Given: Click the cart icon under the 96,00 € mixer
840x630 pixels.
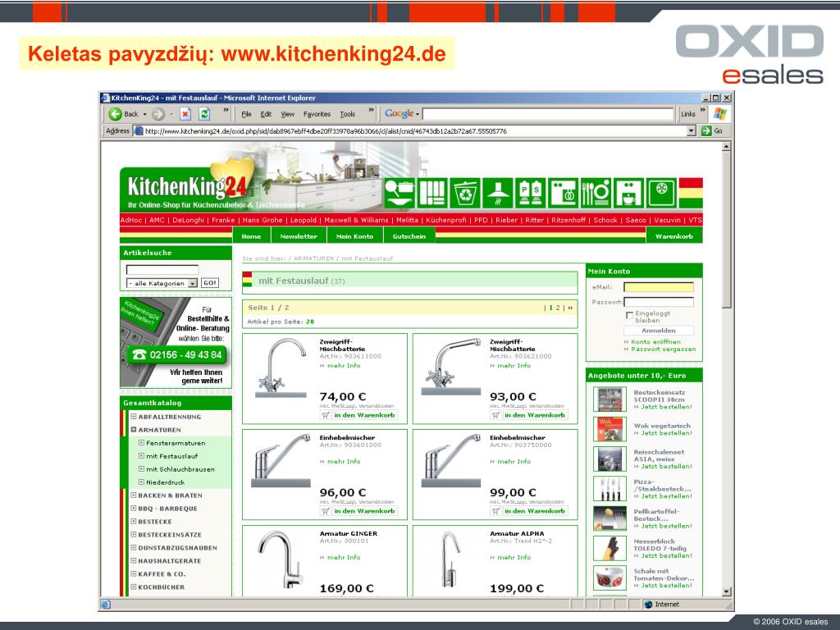Looking at the screenshot, I should point(325,511).
